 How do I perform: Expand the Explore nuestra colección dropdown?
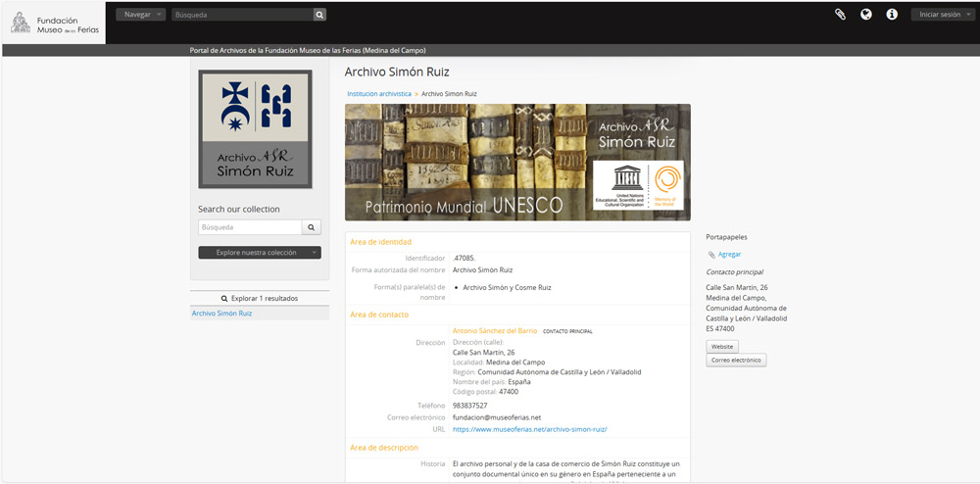pos(260,253)
